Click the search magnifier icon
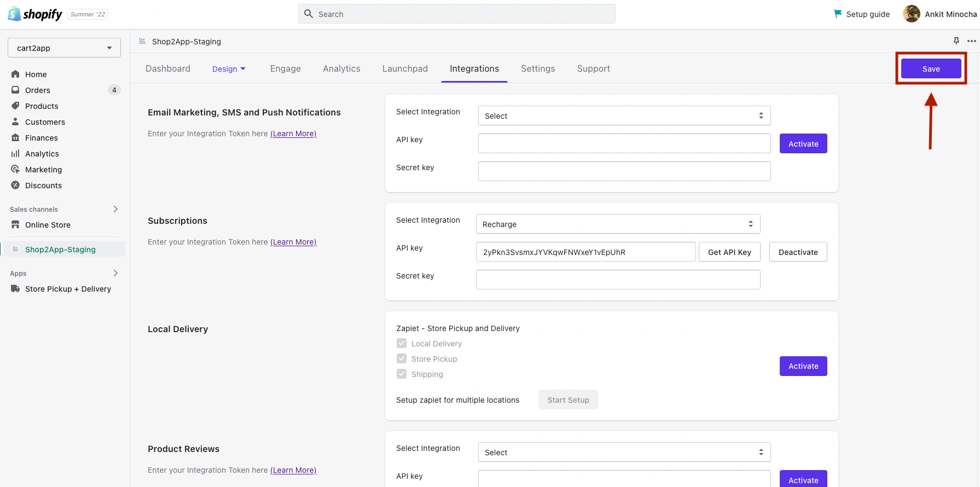Viewport: 980px width, 487px height. [x=309, y=14]
